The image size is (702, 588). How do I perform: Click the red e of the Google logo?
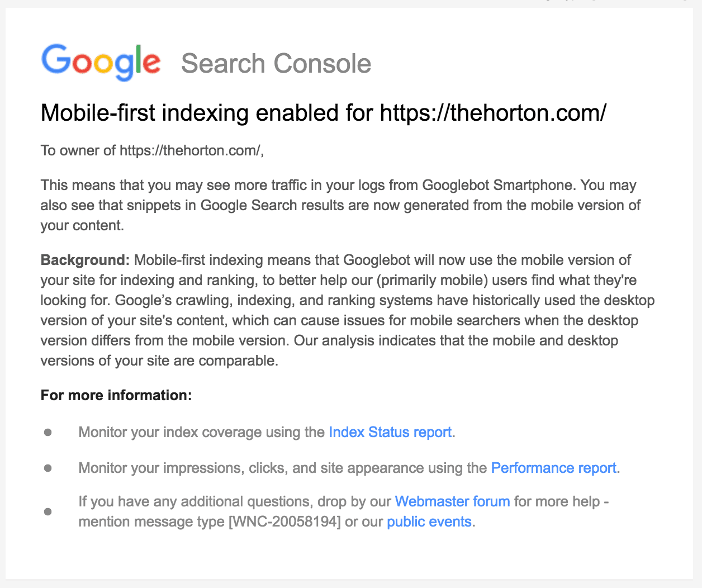pos(151,63)
